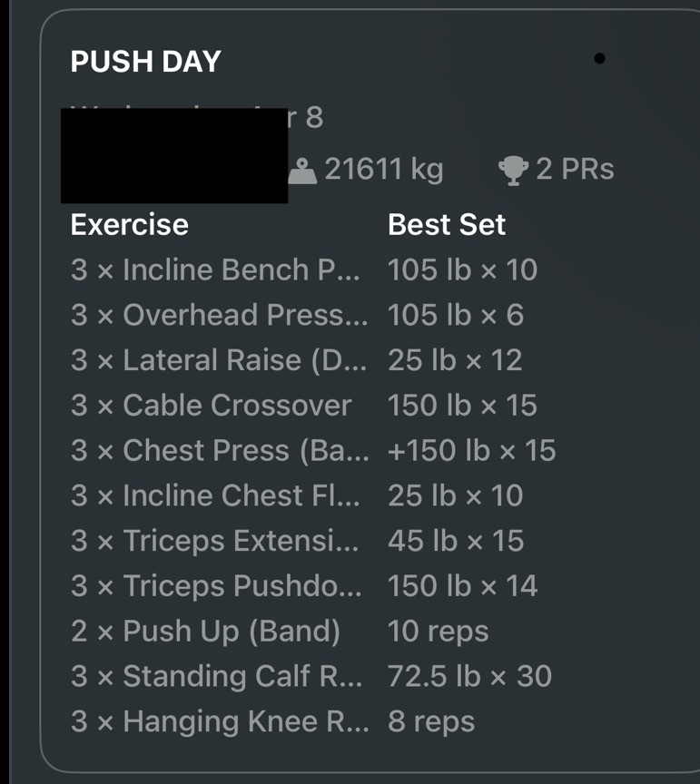This screenshot has height=784, width=700.
Task: Click the 21611 kg volume text
Action: tap(383, 170)
